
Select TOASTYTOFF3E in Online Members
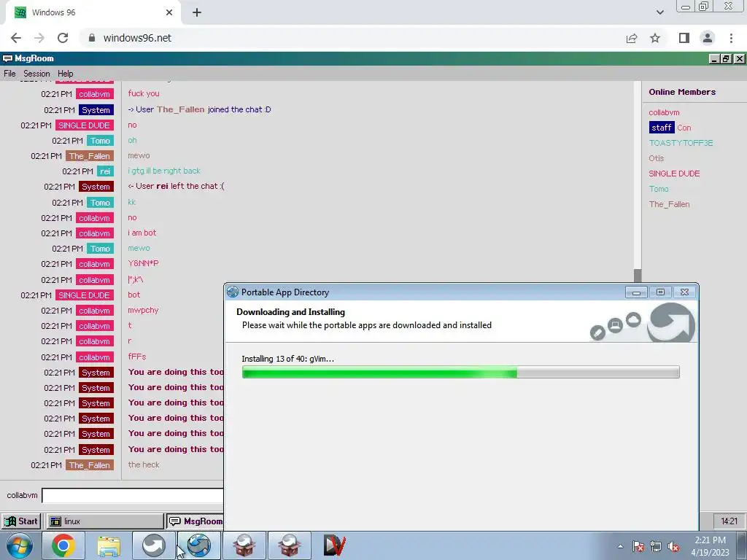681,143
